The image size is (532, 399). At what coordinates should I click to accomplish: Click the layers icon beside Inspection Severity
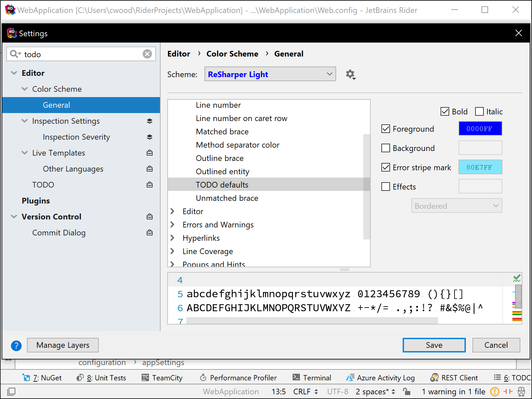pyautogui.click(x=150, y=137)
